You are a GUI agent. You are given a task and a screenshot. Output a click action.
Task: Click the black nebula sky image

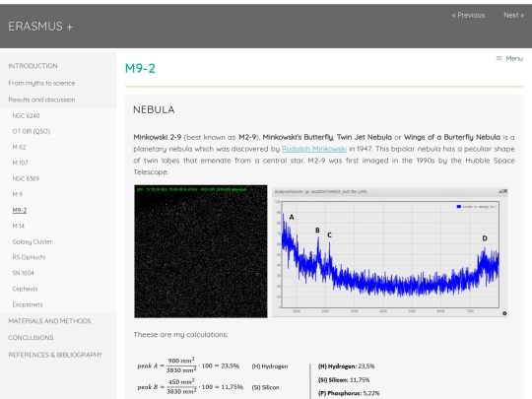coord(201,251)
